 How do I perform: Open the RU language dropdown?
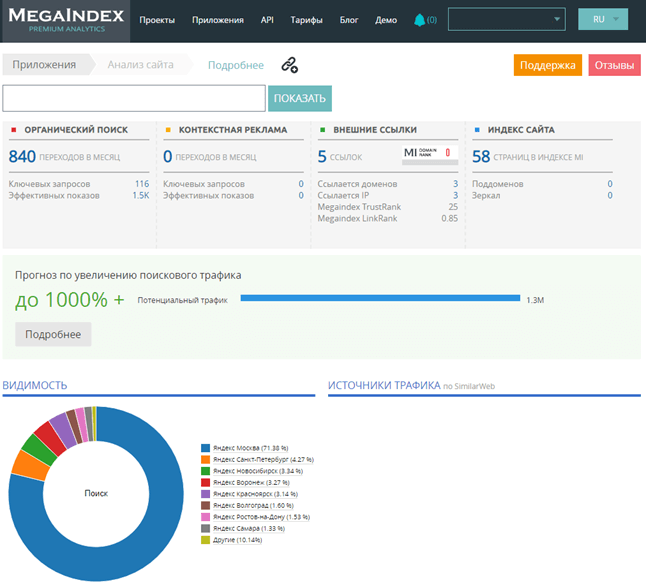click(603, 19)
